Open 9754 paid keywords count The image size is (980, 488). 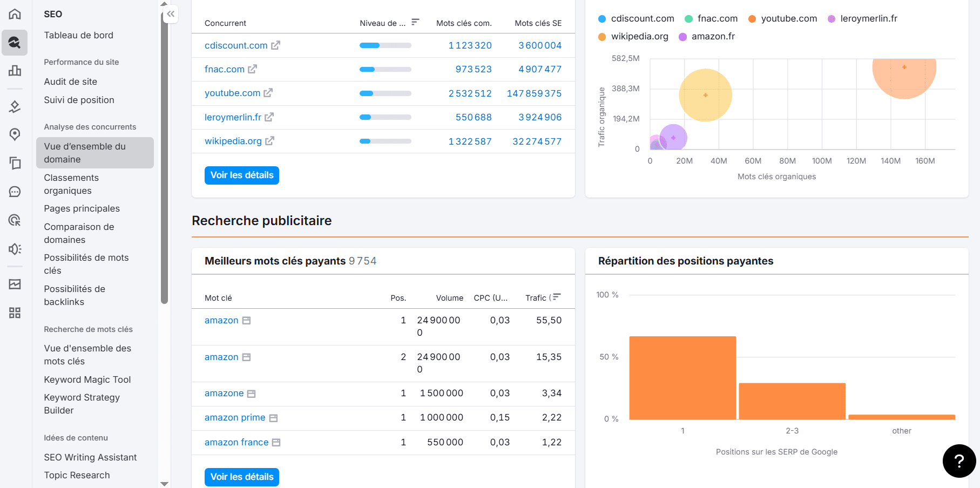pyautogui.click(x=362, y=261)
